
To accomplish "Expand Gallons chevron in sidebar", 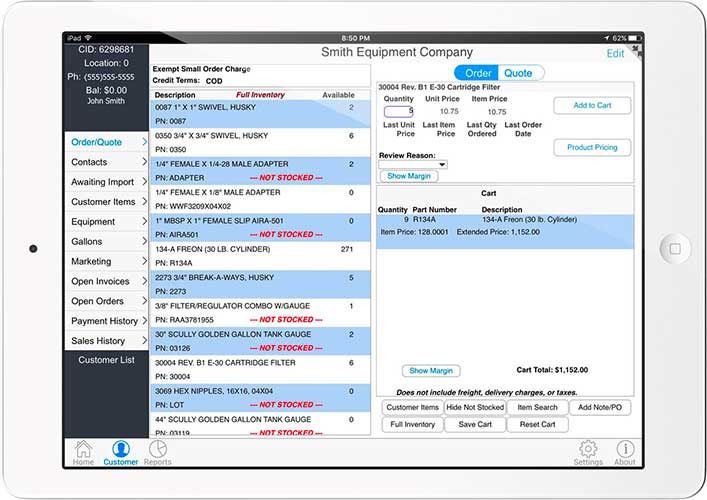I will point(144,241).
